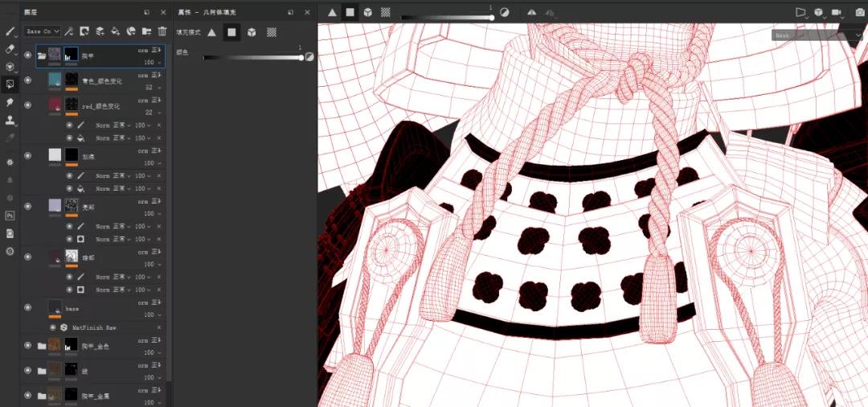Open the base layer opacity dropdown
The height and width of the screenshot is (407, 868).
[x=153, y=314]
